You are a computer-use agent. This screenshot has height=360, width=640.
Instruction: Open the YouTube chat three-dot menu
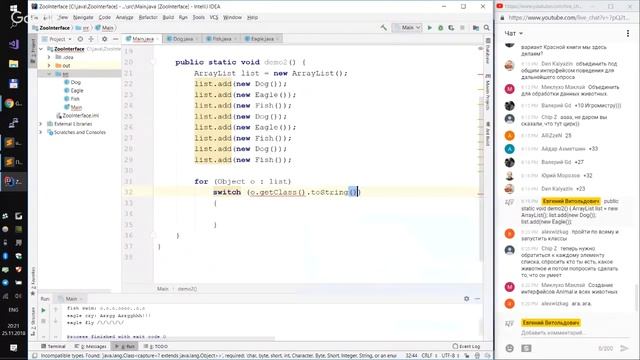(x=628, y=33)
